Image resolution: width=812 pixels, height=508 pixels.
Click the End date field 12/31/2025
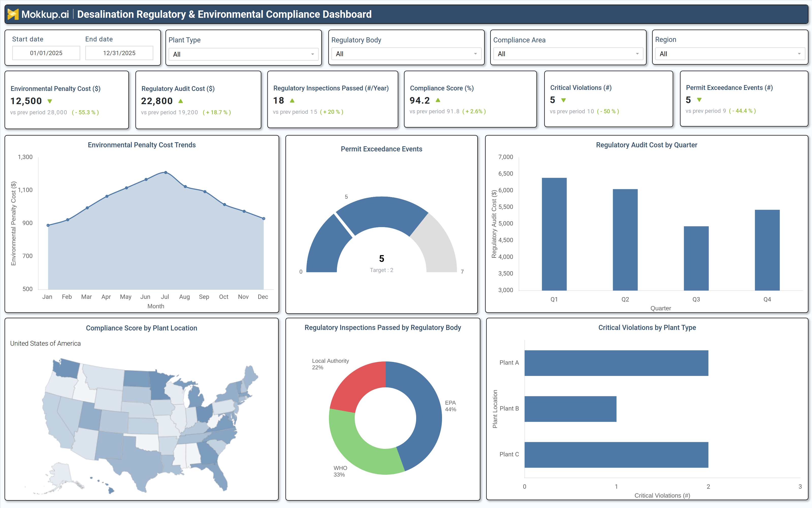point(119,53)
